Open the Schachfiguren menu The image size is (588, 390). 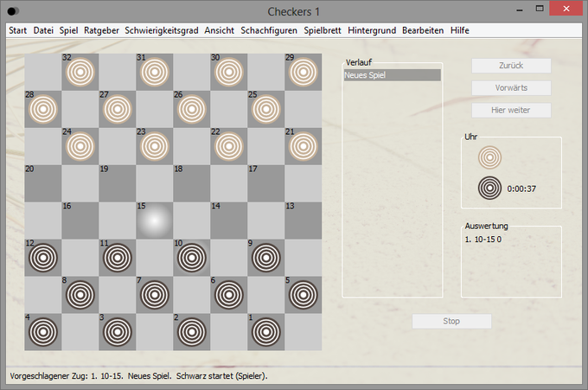click(269, 30)
